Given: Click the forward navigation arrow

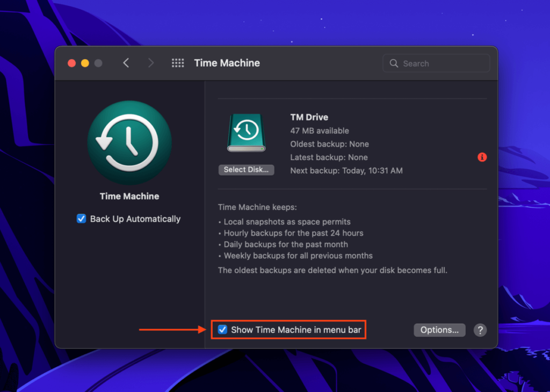Looking at the screenshot, I should (x=150, y=62).
